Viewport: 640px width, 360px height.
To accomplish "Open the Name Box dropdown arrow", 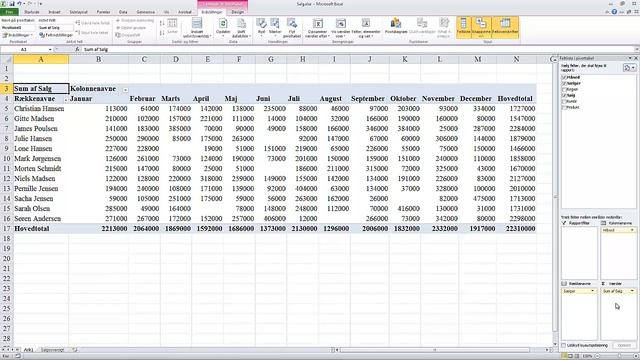I will tap(50, 49).
